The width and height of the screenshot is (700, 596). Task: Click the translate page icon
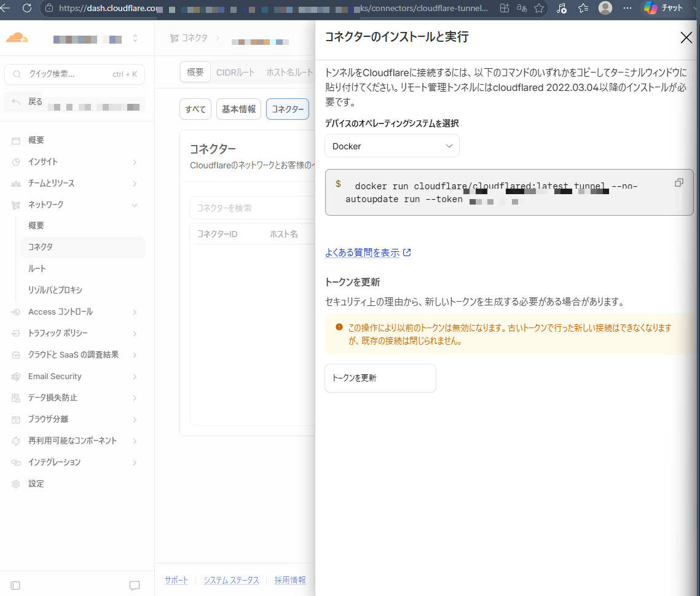pyautogui.click(x=521, y=7)
